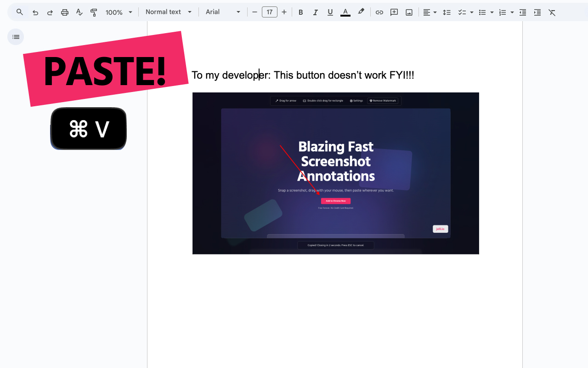Select the pasted screenshot image in document

click(336, 173)
